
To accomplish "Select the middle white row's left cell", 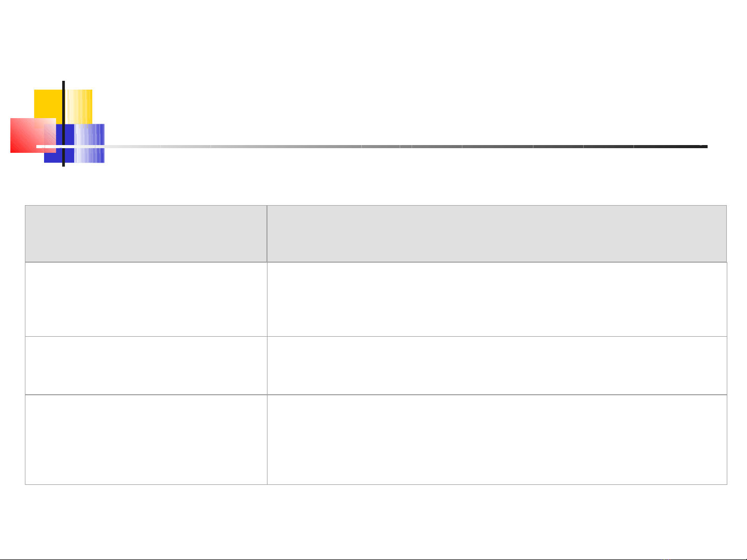I will [x=146, y=366].
